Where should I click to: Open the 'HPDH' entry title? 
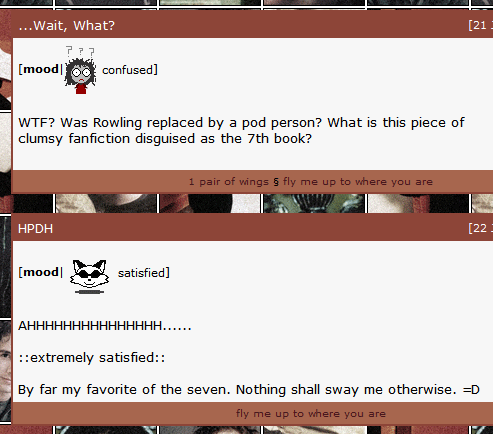(35, 229)
